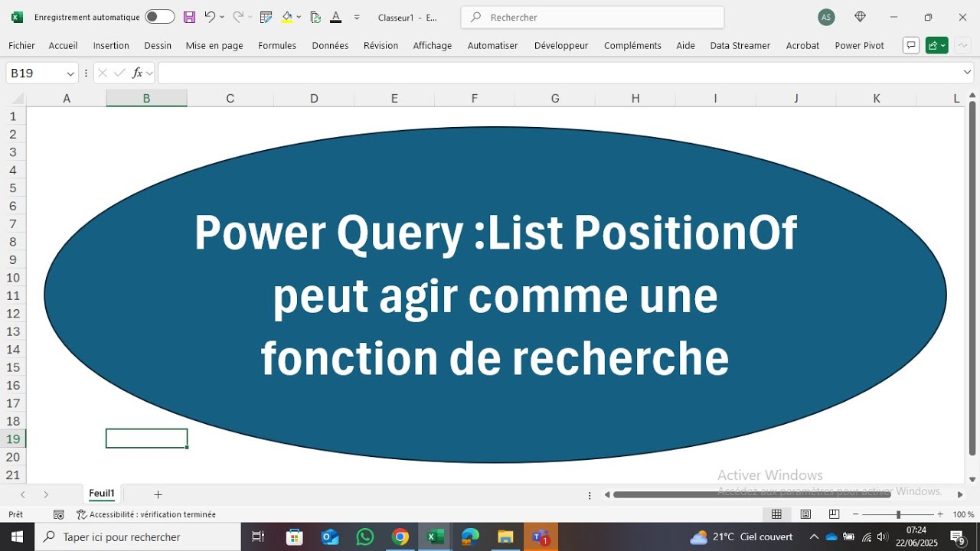Switch to the Dessin tab
The height and width of the screenshot is (551, 980).
158,45
